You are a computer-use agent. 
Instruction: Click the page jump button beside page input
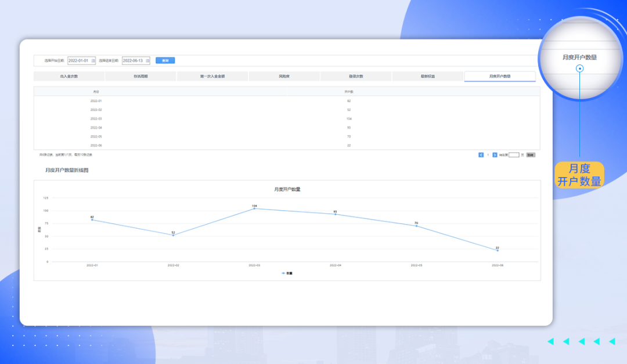click(531, 155)
